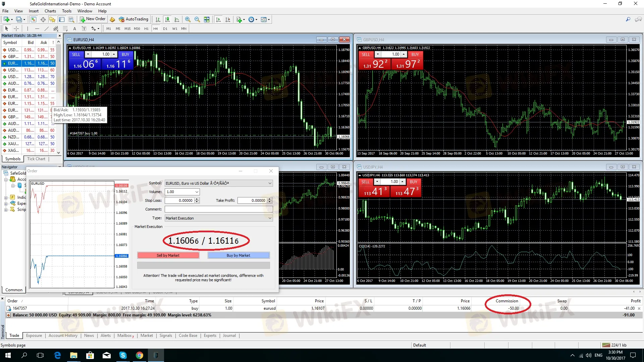Viewport: 644px width, 362px height.
Task: Click the New Order toolbar button
Action: tap(93, 19)
